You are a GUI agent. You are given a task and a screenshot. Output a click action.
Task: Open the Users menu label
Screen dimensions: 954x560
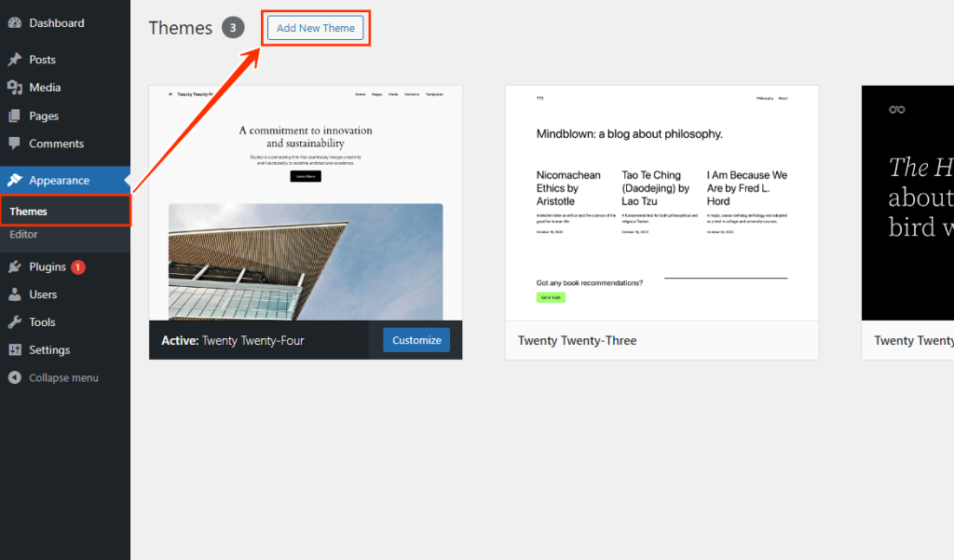[x=43, y=294]
